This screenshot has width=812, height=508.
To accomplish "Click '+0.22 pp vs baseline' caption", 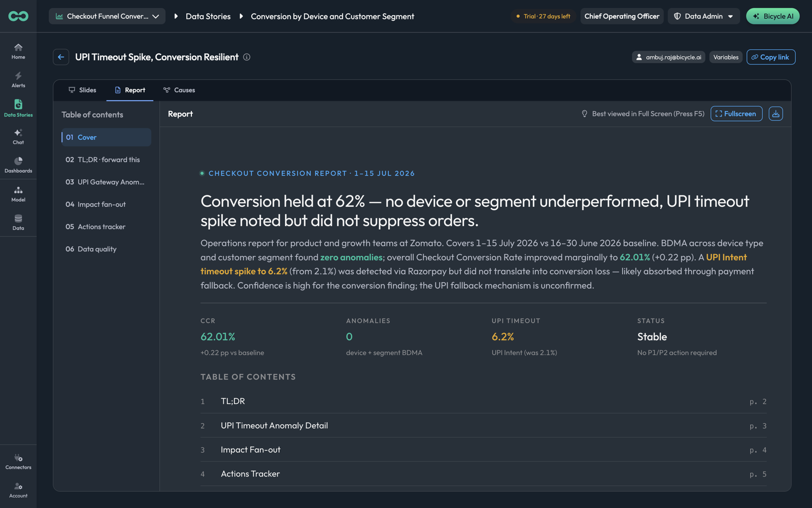I will click(232, 353).
